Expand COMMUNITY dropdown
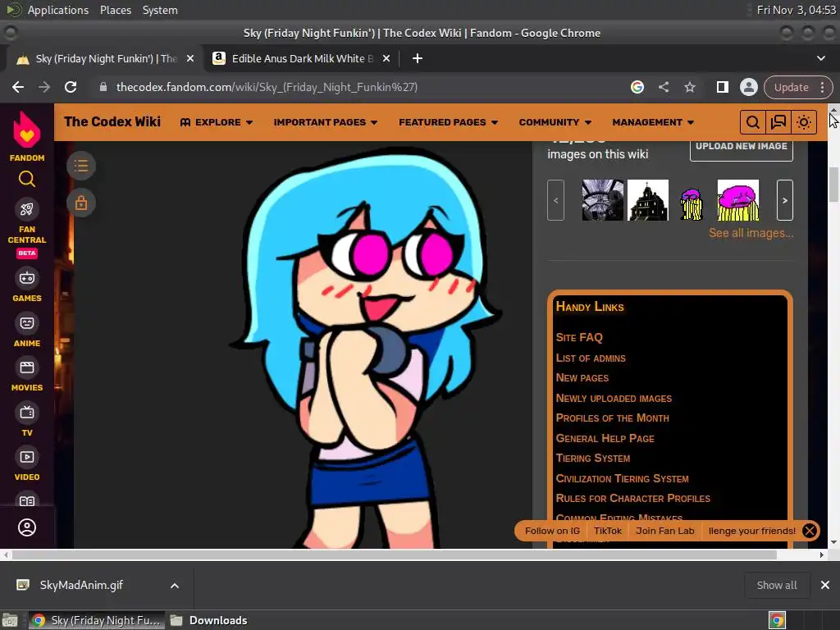840x630 pixels. click(555, 122)
